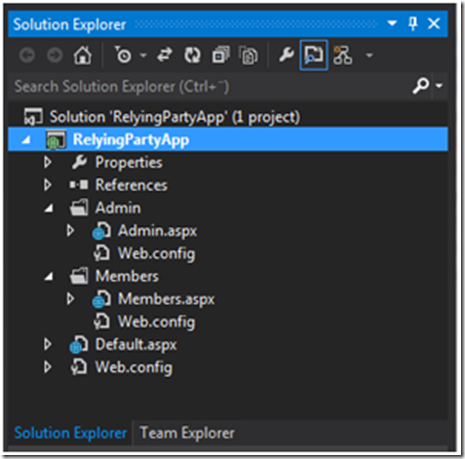Expand the References node
Image resolution: width=465 pixels, height=459 pixels.
coord(48,185)
